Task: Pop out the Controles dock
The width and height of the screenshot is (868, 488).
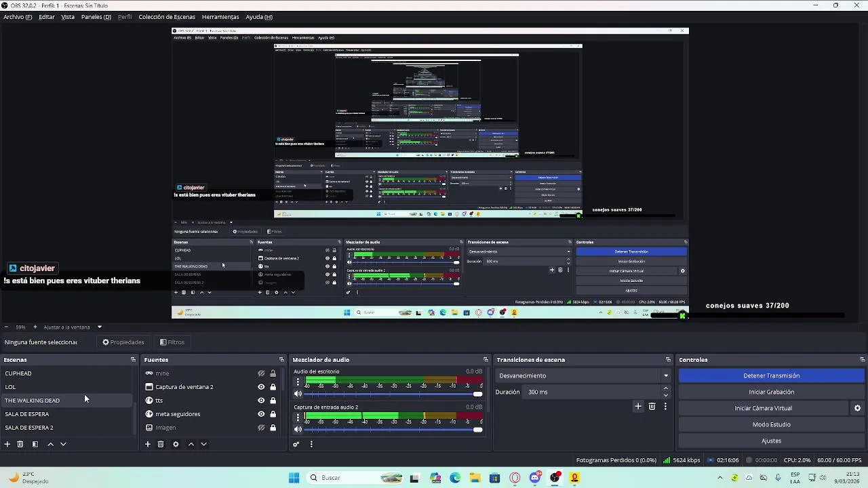Action: [862, 360]
